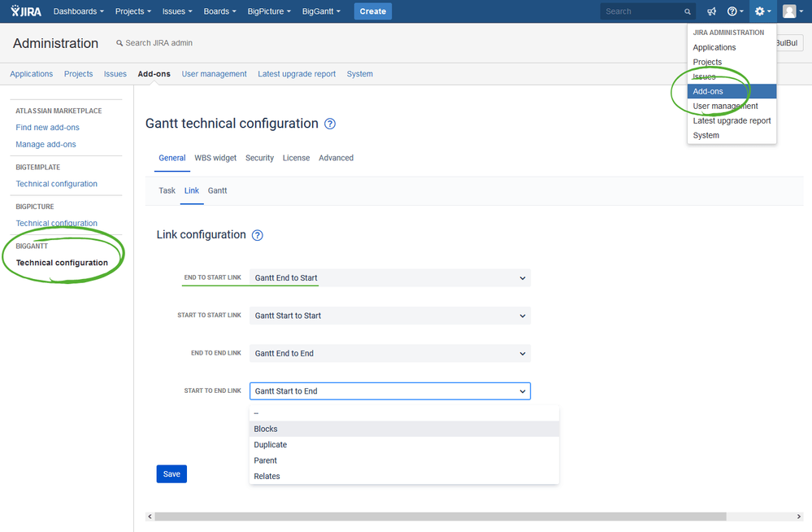Open the BigPicture dropdown menu
This screenshot has width=812, height=532.
(x=269, y=11)
